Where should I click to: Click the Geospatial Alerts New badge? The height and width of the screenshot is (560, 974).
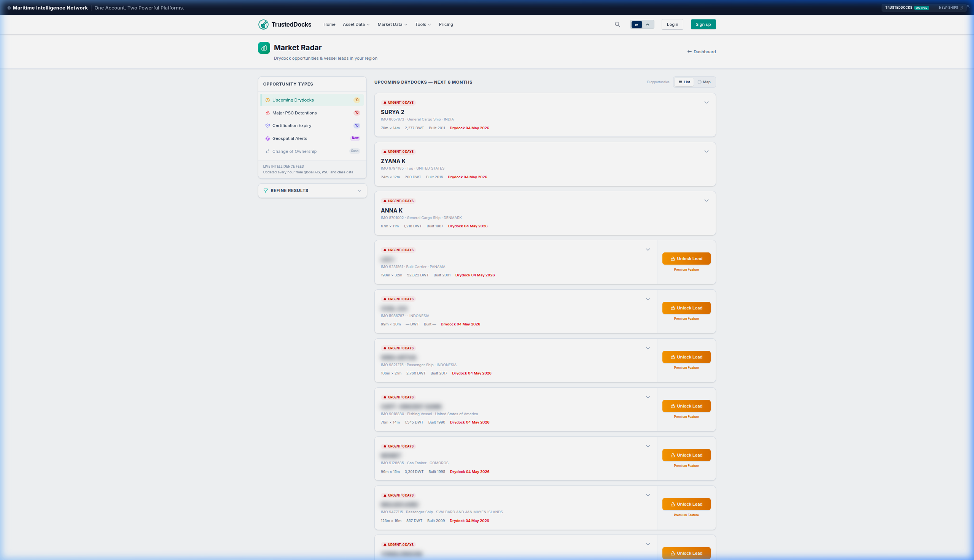pos(355,138)
